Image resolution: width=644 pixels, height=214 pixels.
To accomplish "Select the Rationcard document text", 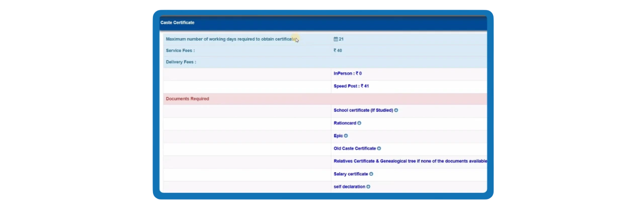I will point(345,123).
